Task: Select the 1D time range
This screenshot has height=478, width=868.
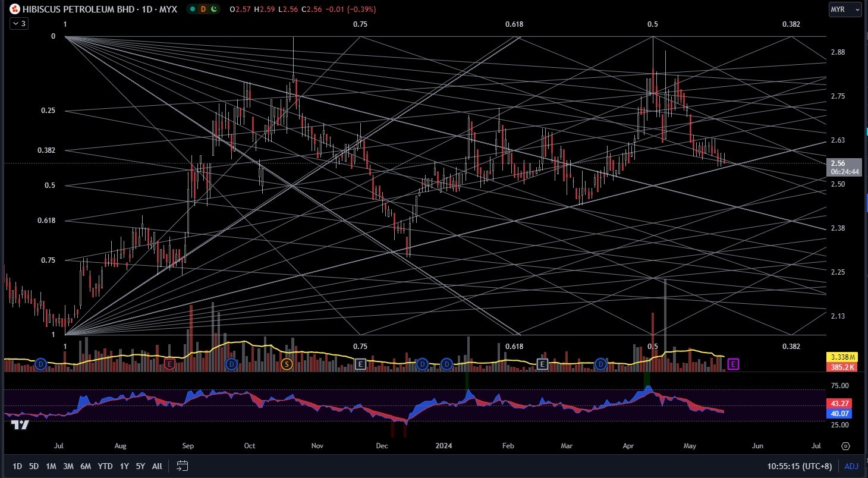Action: coord(17,466)
